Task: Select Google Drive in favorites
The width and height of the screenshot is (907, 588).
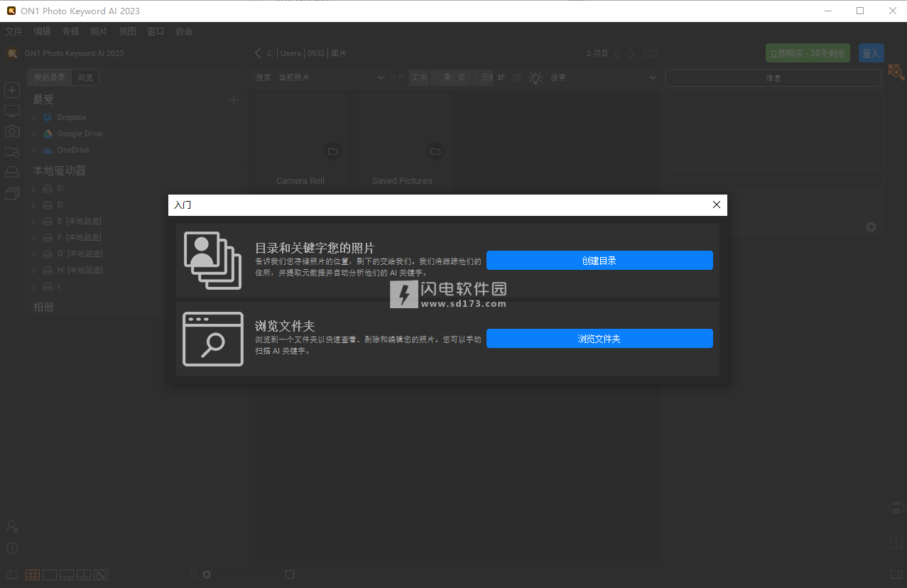Action: [x=80, y=134]
